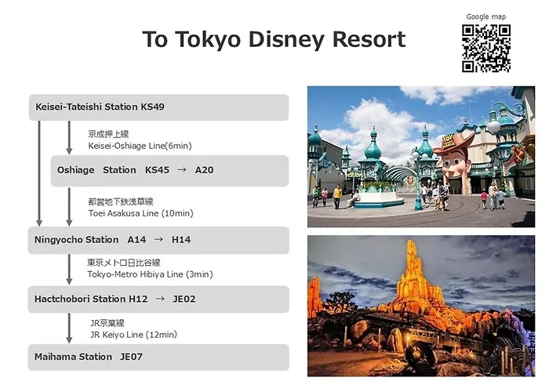
Task: Select the Maihama Station JE07 box
Action: pyautogui.click(x=158, y=358)
